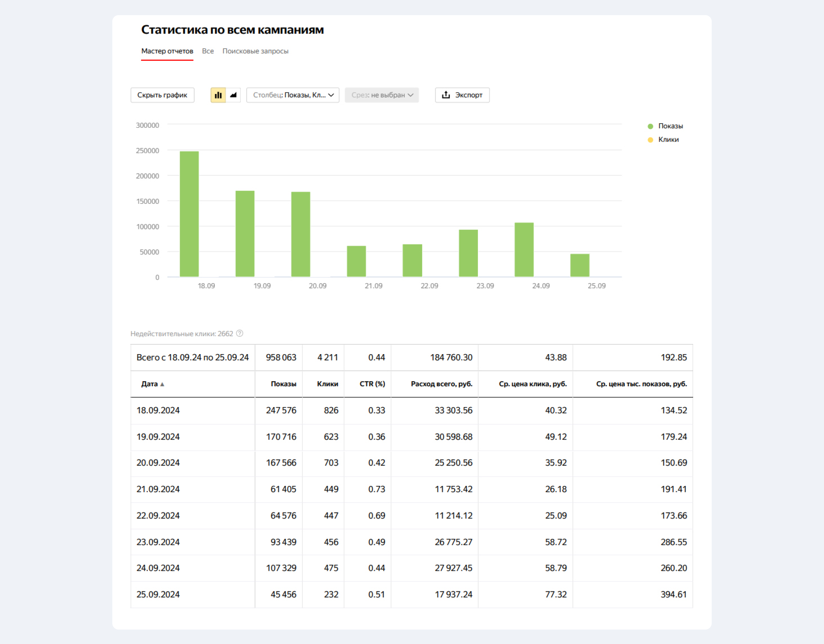Sort by Ср. цена тыс. показов header
This screenshot has width=824, height=644.
tap(641, 384)
